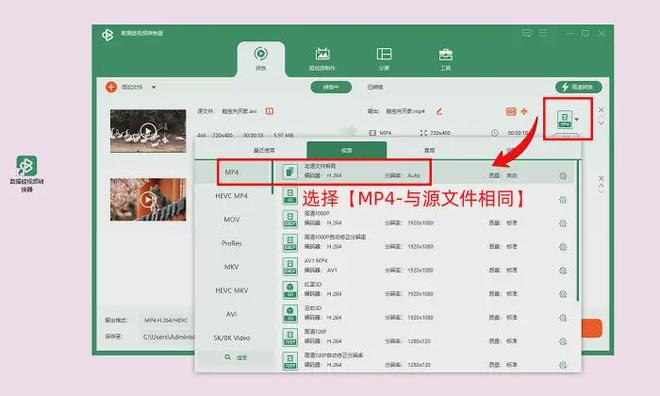This screenshot has height=396, width=660.
Task: Open source file info icon beside the .avi name
Action: click(269, 112)
